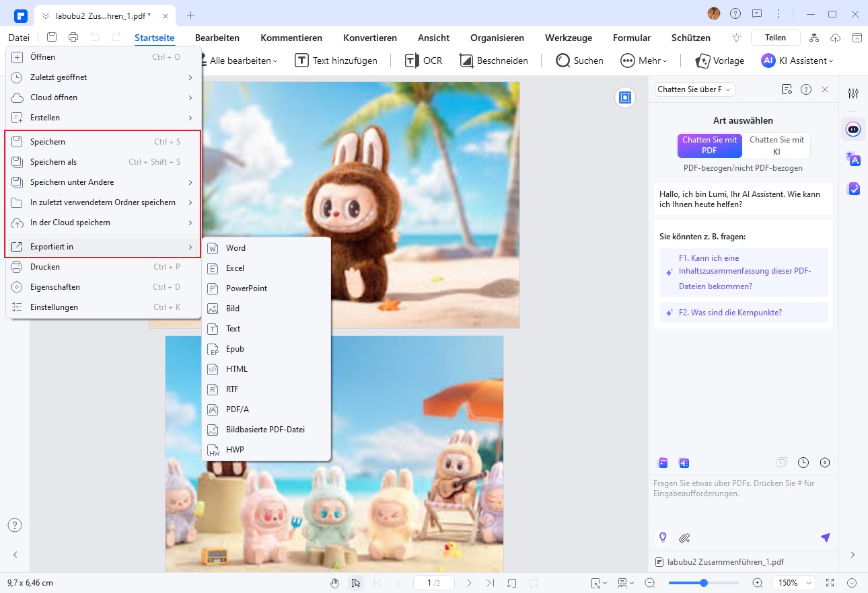868x593 pixels.
Task: Click the zoom in plus icon
Action: pyautogui.click(x=758, y=583)
